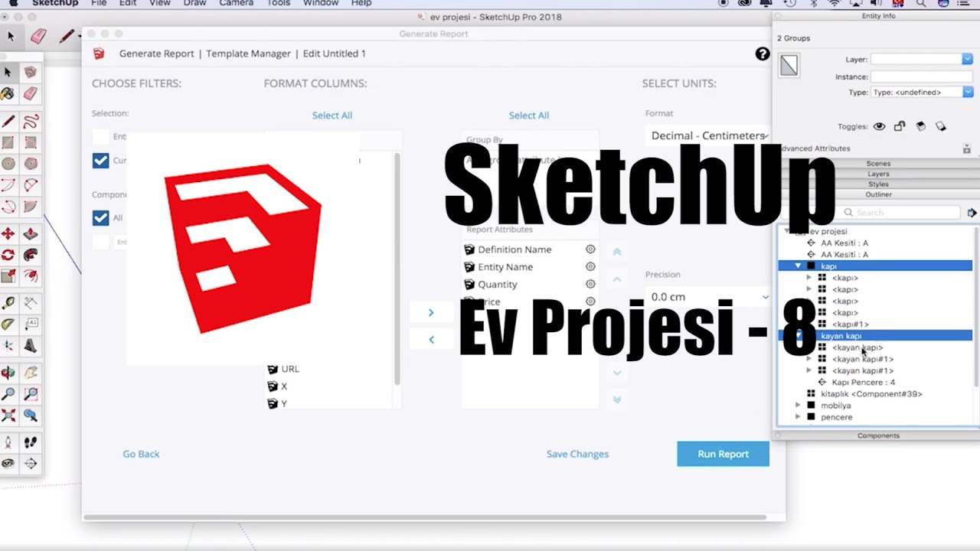Activate the Zoom Extents tool

point(8,416)
